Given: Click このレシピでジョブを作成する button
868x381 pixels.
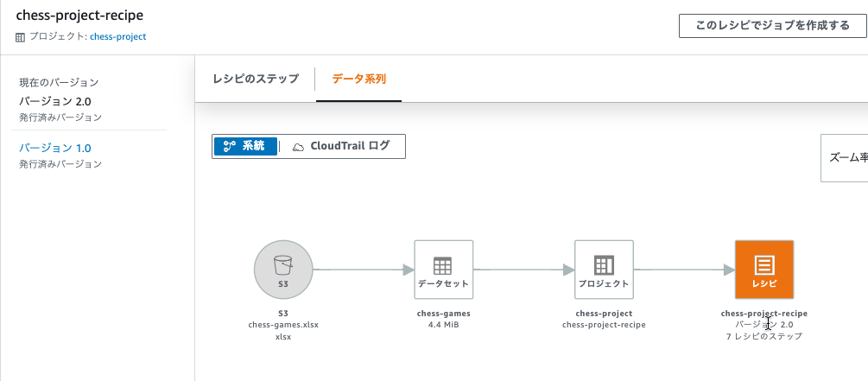Looking at the screenshot, I should [772, 26].
